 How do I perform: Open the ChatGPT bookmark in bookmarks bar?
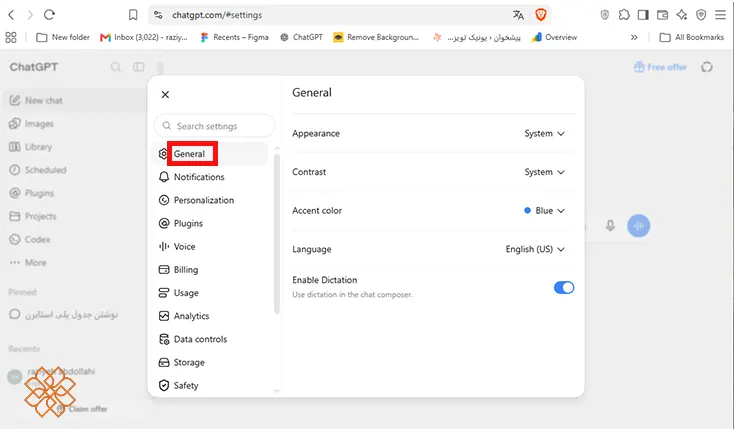[301, 37]
